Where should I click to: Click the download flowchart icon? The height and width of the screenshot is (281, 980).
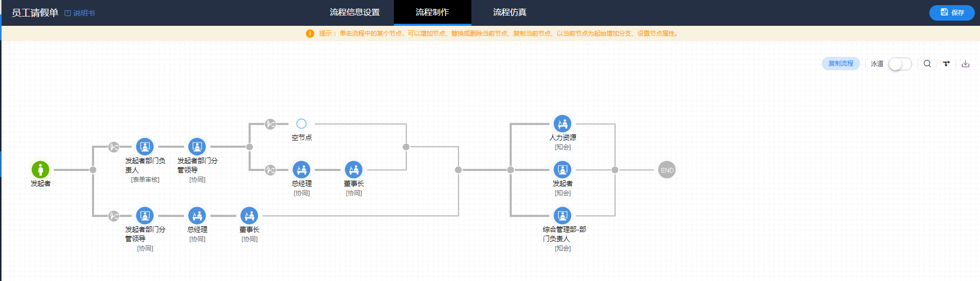966,64
